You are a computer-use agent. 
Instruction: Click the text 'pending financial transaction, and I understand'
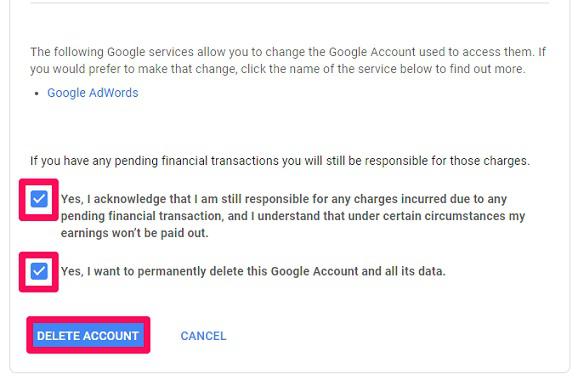(x=191, y=216)
